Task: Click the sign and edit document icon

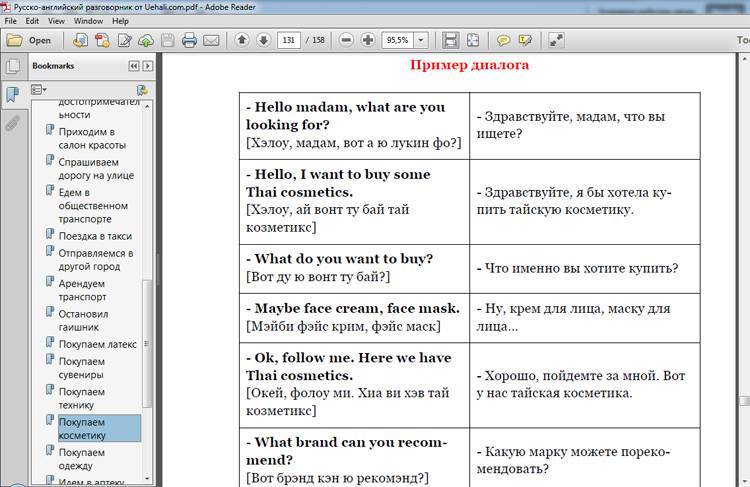Action: [124, 41]
